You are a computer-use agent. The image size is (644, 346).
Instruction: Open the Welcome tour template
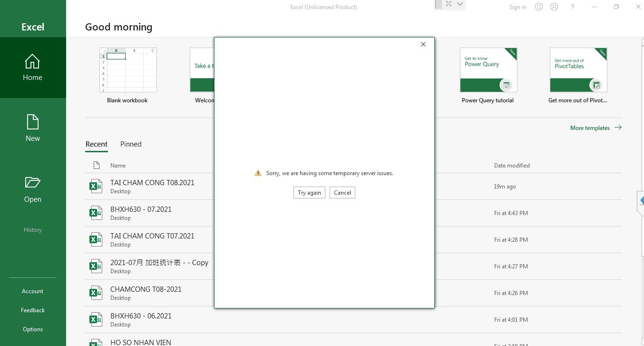coord(202,76)
